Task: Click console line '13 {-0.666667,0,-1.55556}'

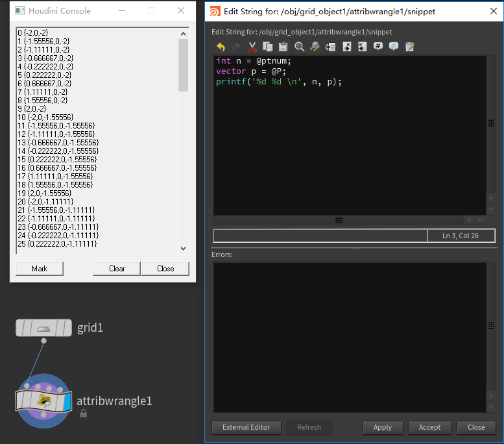Action: [58, 143]
